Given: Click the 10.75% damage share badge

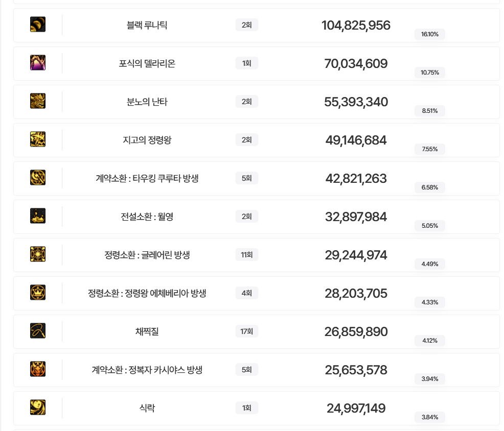Looking at the screenshot, I should (430, 73).
